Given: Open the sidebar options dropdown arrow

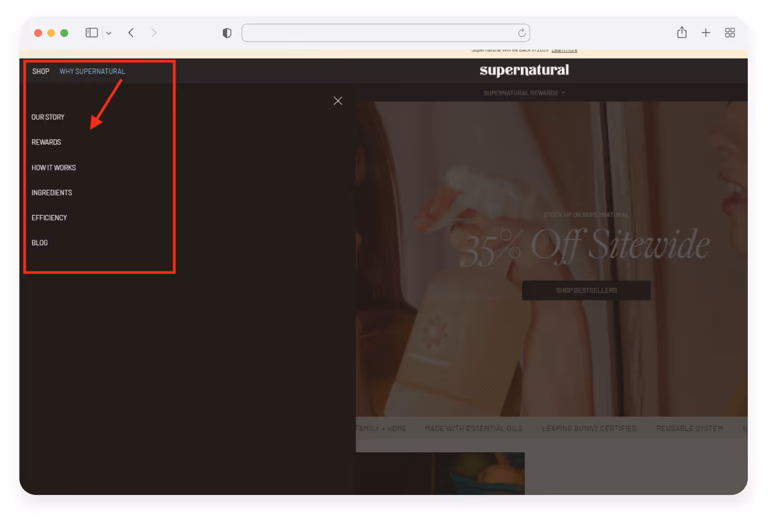Looking at the screenshot, I should tap(109, 33).
